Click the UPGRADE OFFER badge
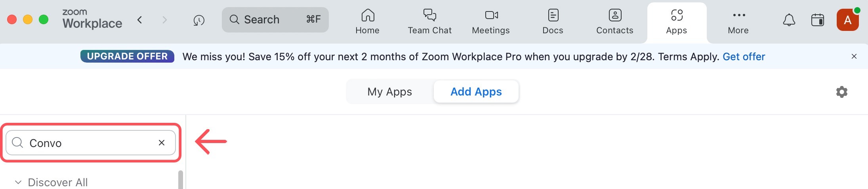Viewport: 868px width, 189px height. click(x=127, y=56)
